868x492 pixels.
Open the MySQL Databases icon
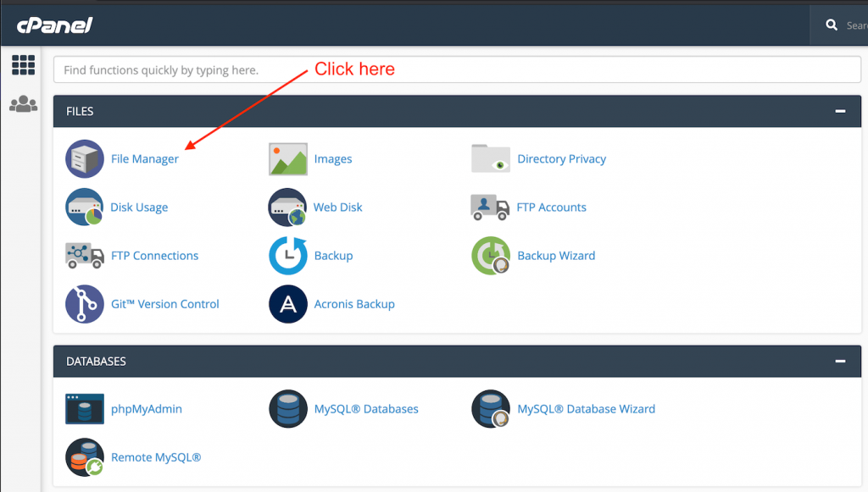(x=288, y=409)
